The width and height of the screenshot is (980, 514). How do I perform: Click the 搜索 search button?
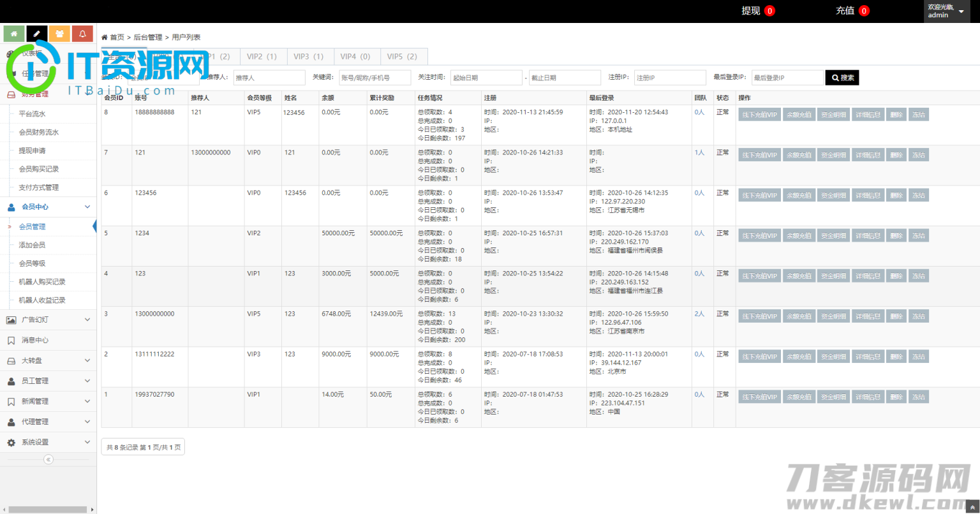[x=842, y=78]
